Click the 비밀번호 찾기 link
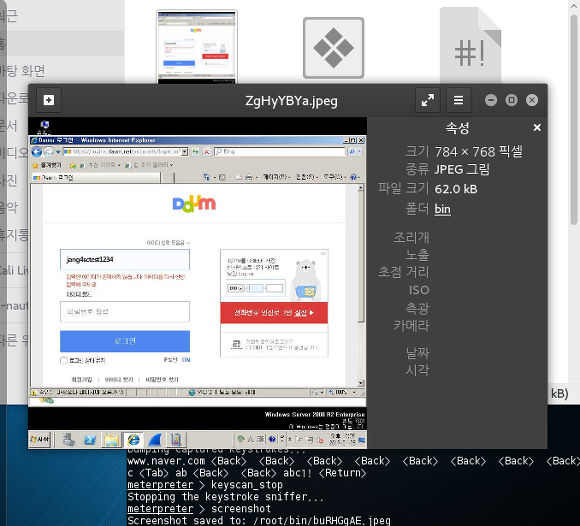This screenshot has height=526, width=580. pyautogui.click(x=162, y=380)
